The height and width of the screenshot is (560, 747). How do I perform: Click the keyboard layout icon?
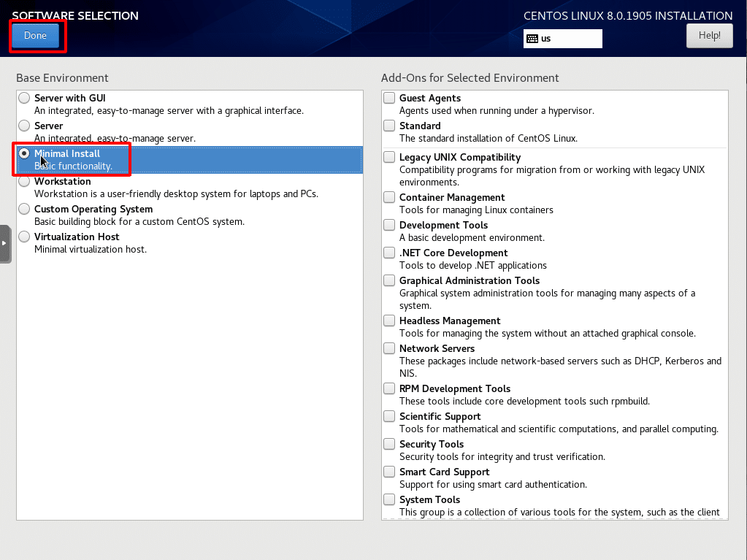coord(532,39)
